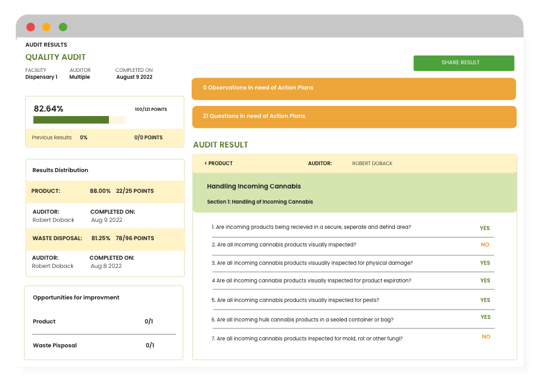This screenshot has width=550, height=382.
Task: Click the ROBERT DOBACK auditor name in audit result
Action: (x=372, y=163)
